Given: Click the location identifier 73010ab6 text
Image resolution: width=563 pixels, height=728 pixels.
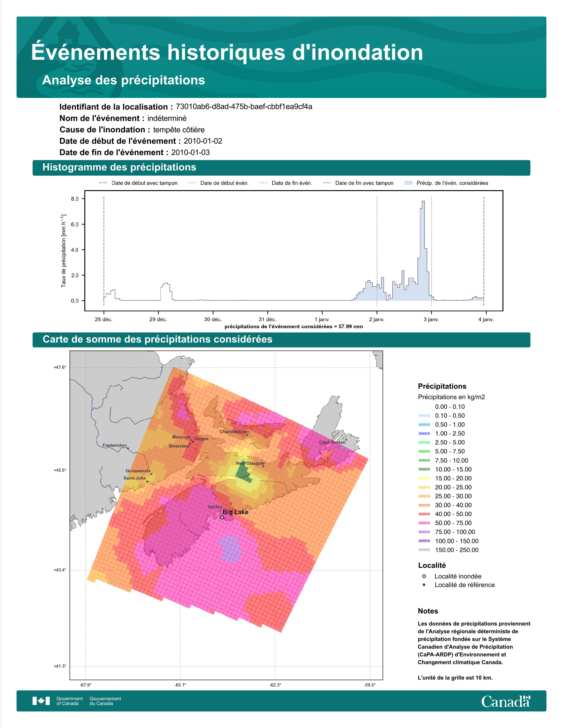Looking at the screenshot, I should click(244, 107).
